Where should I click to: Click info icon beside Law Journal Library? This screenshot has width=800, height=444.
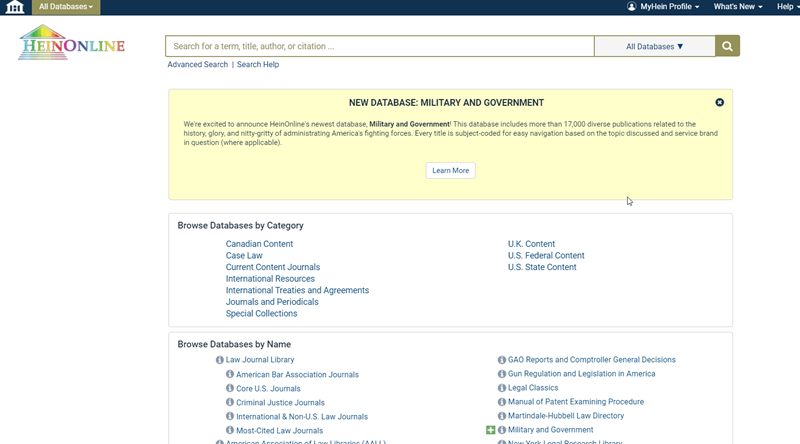click(x=219, y=360)
